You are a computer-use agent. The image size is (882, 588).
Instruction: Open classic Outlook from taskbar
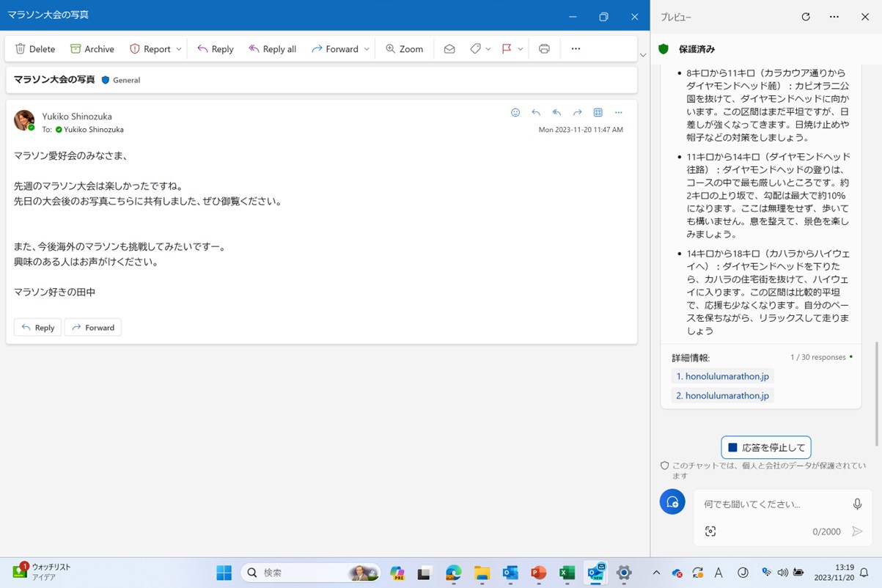[510, 573]
